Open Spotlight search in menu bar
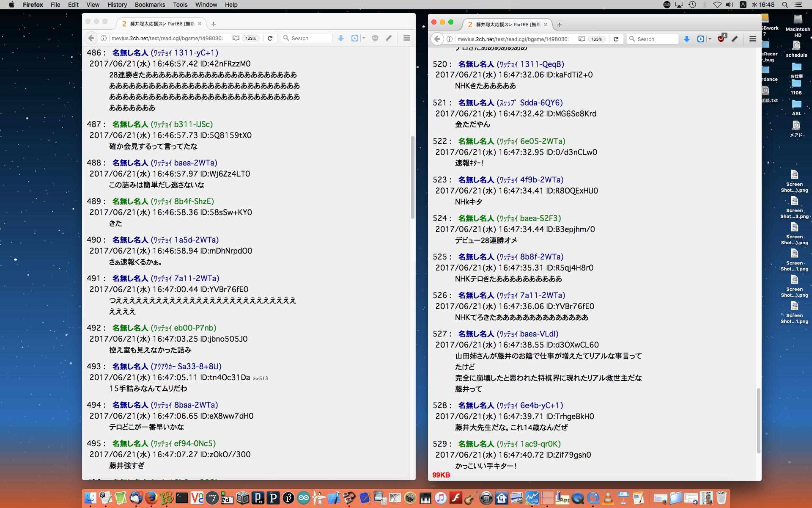Image resolution: width=812 pixels, height=508 pixels. [x=785, y=5]
